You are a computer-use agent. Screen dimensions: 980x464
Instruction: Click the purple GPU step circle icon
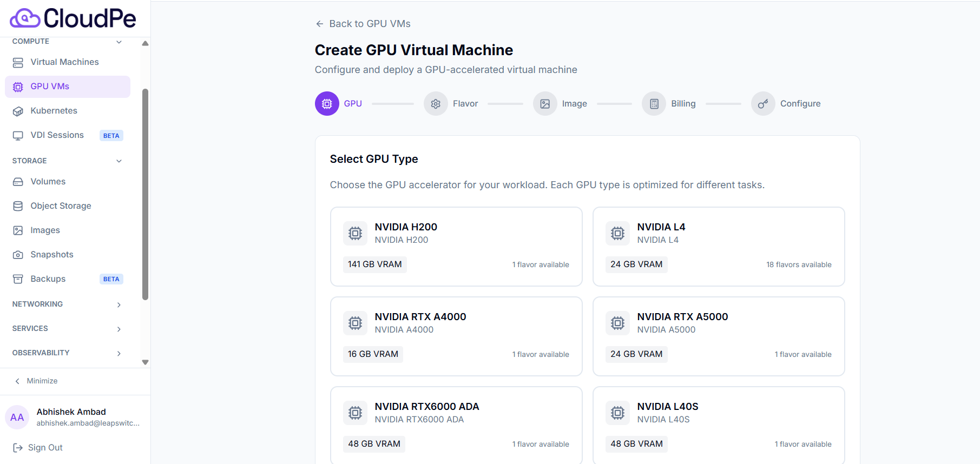point(327,104)
